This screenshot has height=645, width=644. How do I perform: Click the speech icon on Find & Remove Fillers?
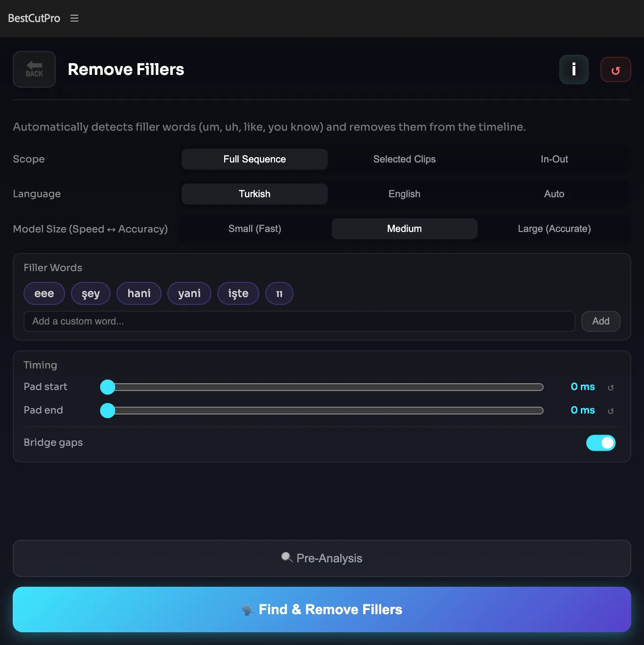[x=247, y=610]
